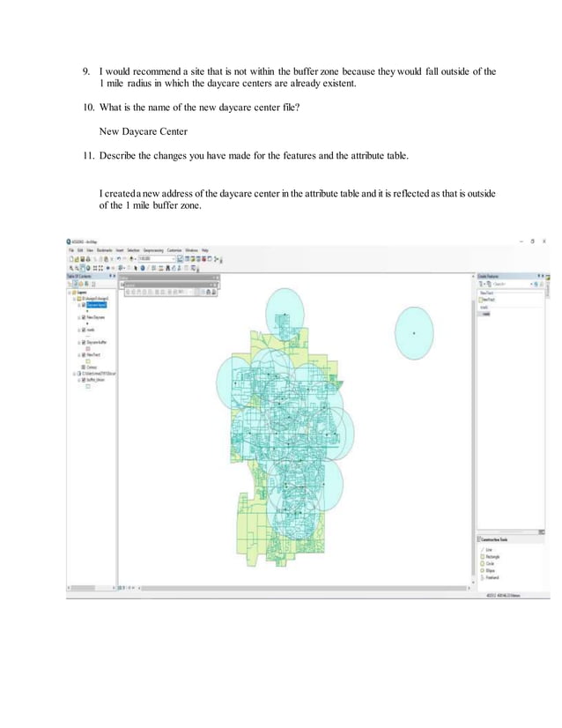562x728 pixels.
Task: Open the Bookmarks menu
Action: (105, 250)
